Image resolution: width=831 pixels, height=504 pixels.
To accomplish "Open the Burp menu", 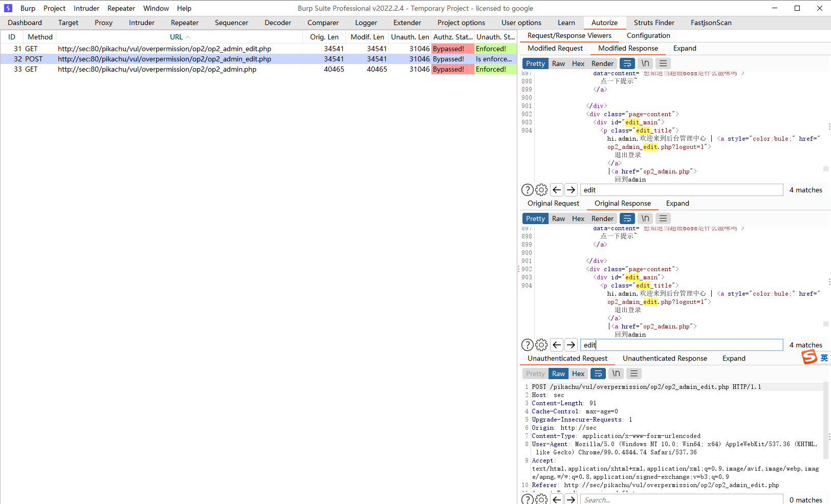I will coord(28,8).
